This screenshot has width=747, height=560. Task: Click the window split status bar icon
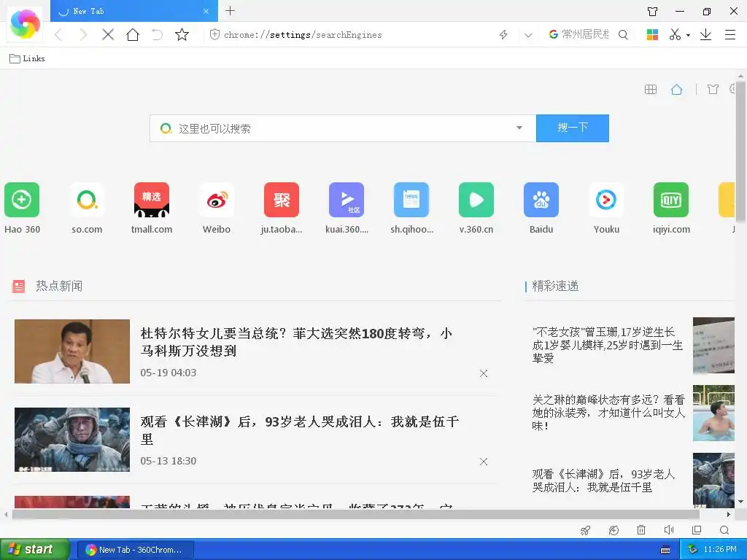coord(697,530)
